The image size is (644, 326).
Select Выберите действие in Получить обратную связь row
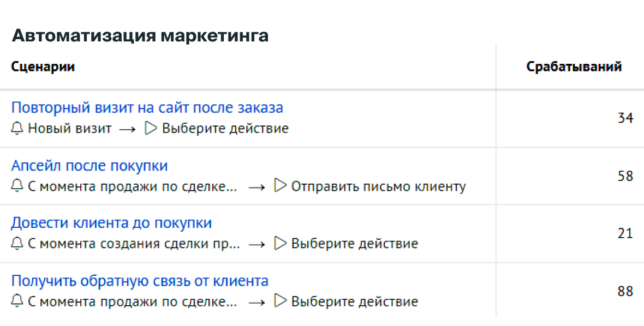(x=354, y=302)
